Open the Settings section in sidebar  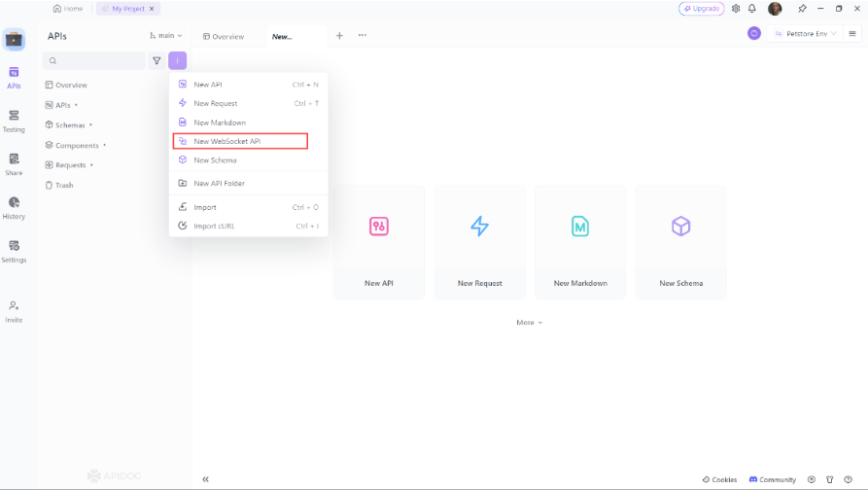pyautogui.click(x=14, y=252)
